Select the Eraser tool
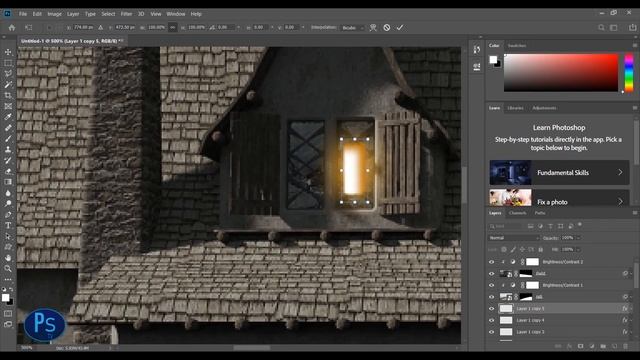Viewport: 640px width, 360px height. 8,171
